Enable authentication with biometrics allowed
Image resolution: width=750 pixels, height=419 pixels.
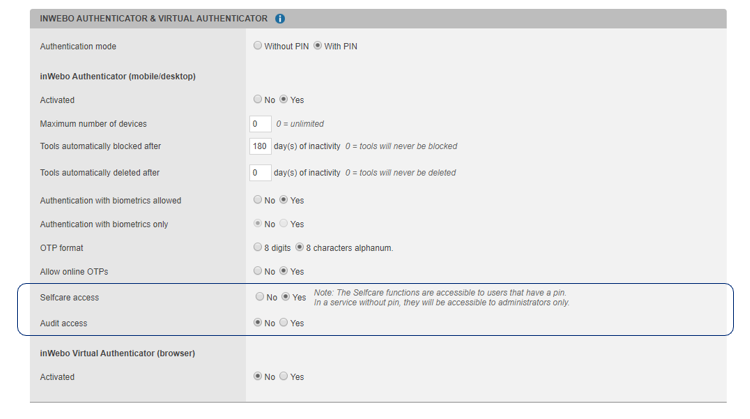point(284,200)
